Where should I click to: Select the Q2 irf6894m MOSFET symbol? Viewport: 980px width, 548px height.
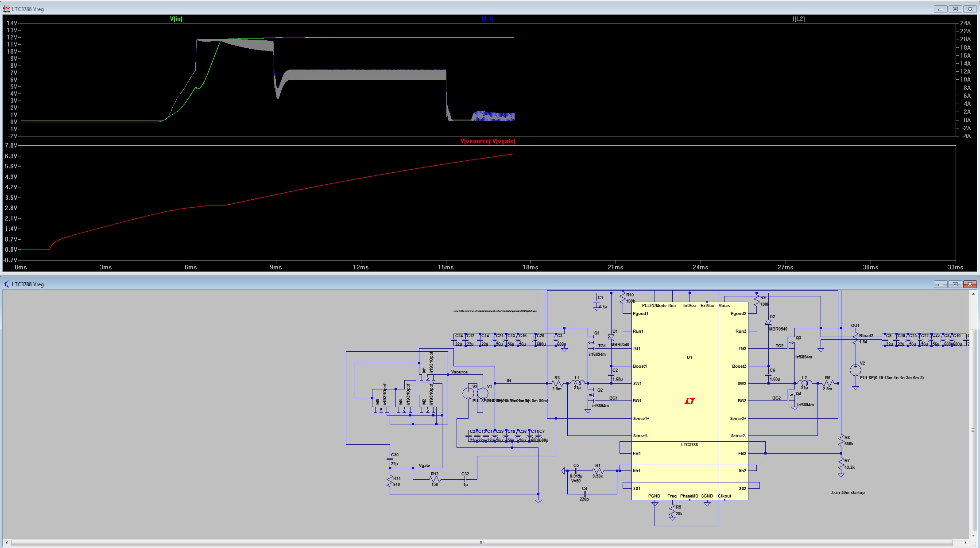pos(591,396)
